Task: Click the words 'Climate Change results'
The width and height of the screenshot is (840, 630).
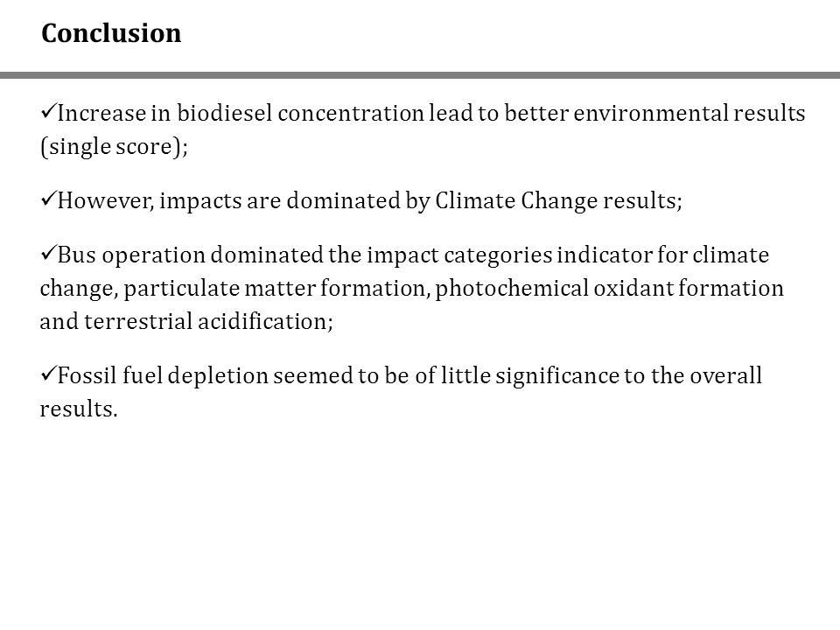Action: coord(556,200)
